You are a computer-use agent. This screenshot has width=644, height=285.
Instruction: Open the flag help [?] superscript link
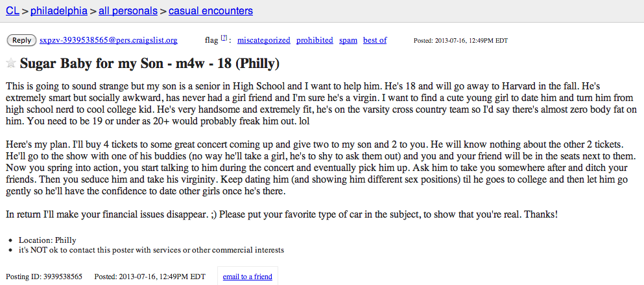pos(224,38)
